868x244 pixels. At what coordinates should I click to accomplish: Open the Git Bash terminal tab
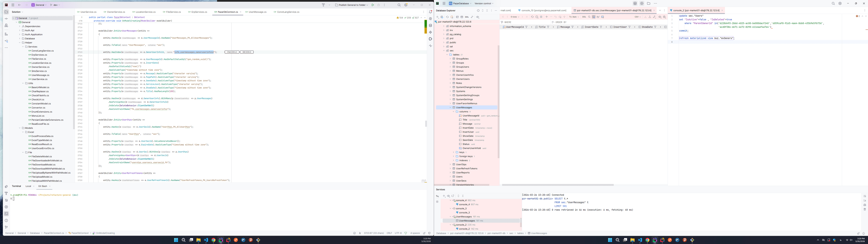[42, 186]
